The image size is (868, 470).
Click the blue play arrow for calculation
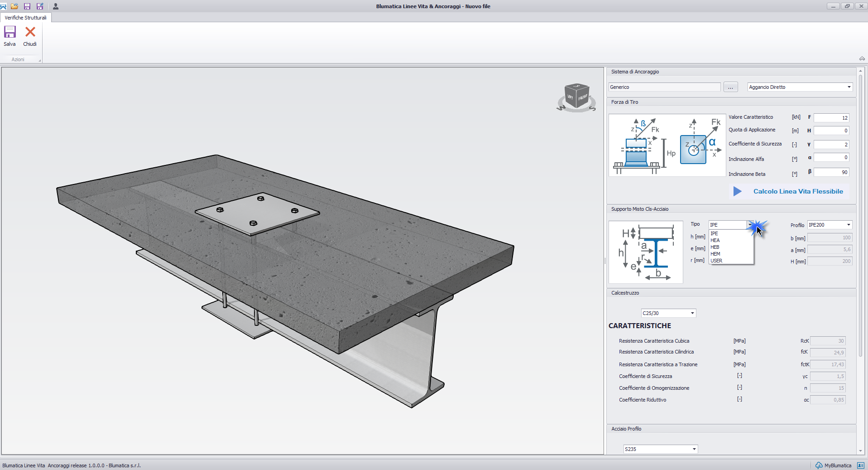coord(737,191)
